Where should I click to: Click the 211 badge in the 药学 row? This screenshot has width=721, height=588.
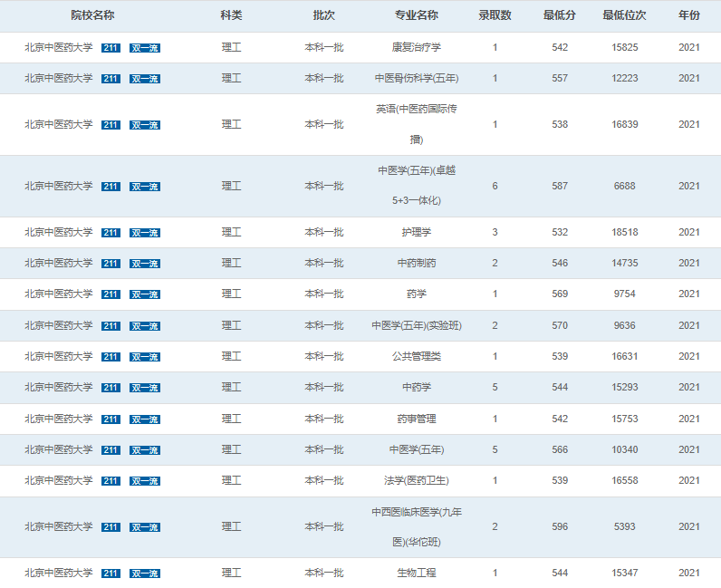[111, 294]
